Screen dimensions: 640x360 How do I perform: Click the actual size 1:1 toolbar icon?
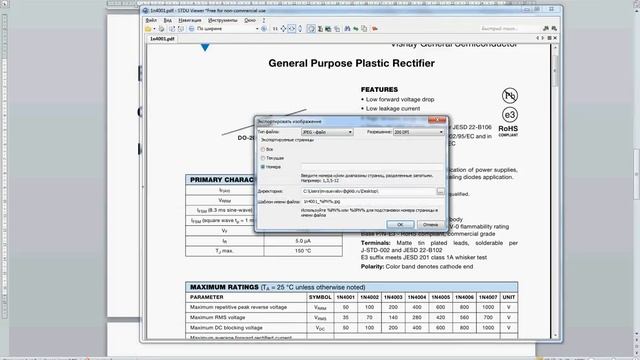[x=275, y=29]
